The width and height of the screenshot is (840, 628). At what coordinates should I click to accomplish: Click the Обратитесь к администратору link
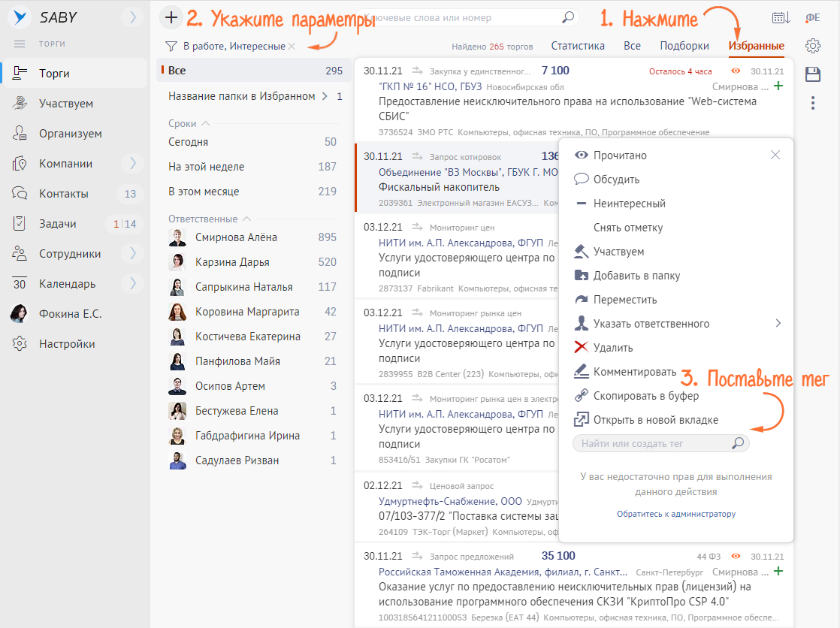[x=675, y=515]
